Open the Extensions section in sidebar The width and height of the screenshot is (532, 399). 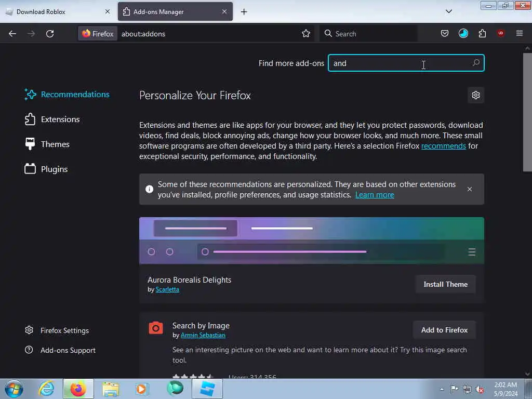click(52, 119)
